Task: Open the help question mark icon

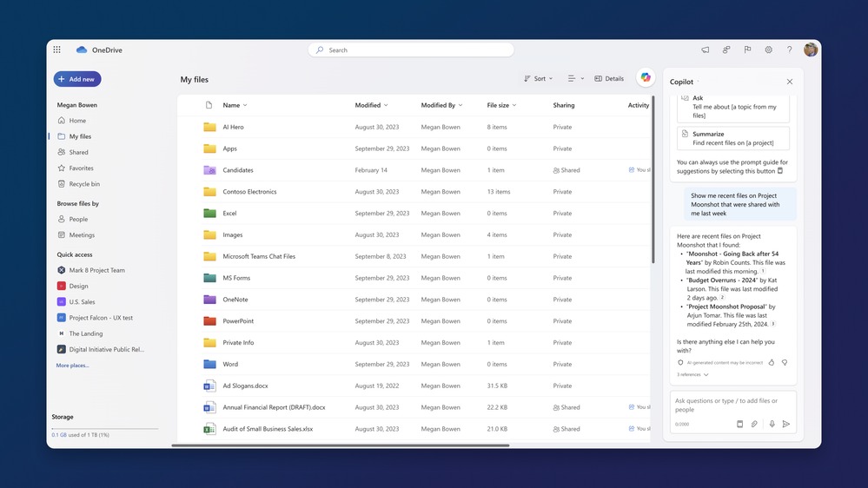Action: [790, 49]
